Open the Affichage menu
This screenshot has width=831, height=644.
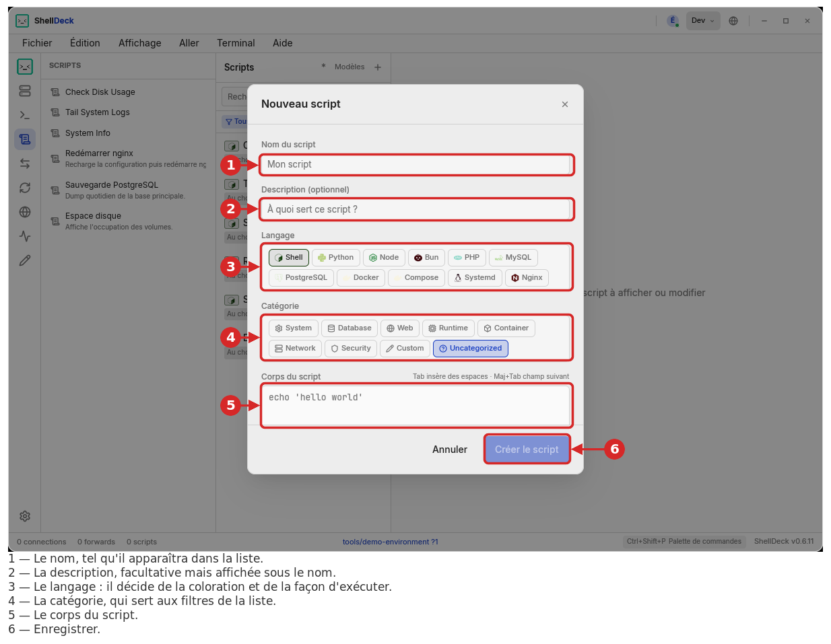coord(140,43)
